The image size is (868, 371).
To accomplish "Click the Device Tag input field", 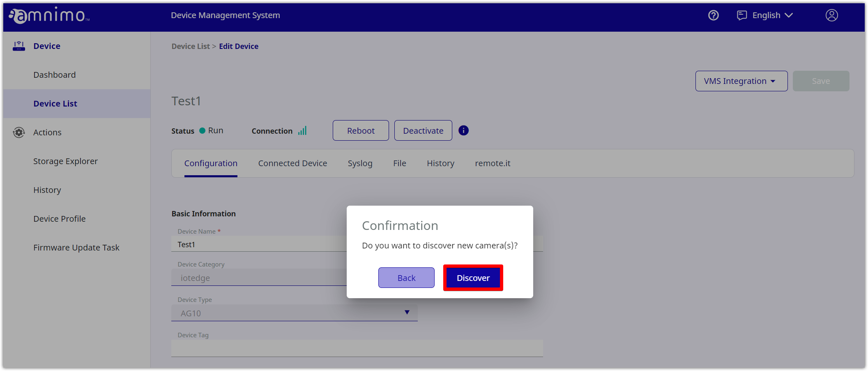I will pyautogui.click(x=357, y=348).
